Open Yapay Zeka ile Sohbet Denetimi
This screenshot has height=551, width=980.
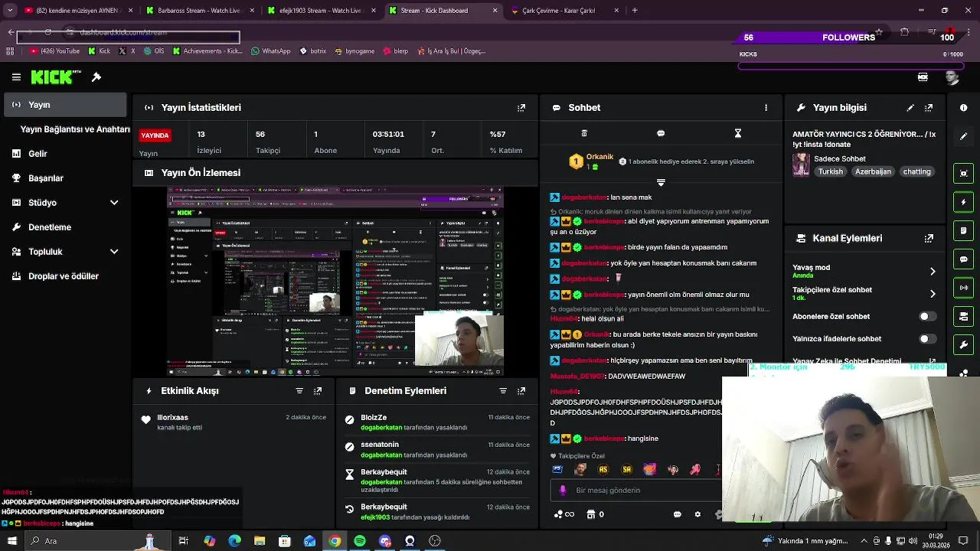click(x=864, y=361)
